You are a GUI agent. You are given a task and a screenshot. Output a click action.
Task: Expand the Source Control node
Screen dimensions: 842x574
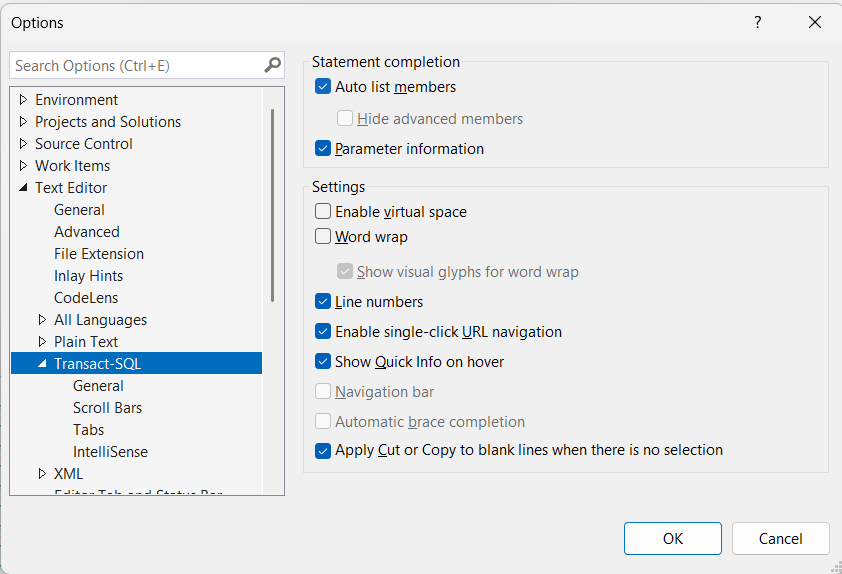coord(23,143)
